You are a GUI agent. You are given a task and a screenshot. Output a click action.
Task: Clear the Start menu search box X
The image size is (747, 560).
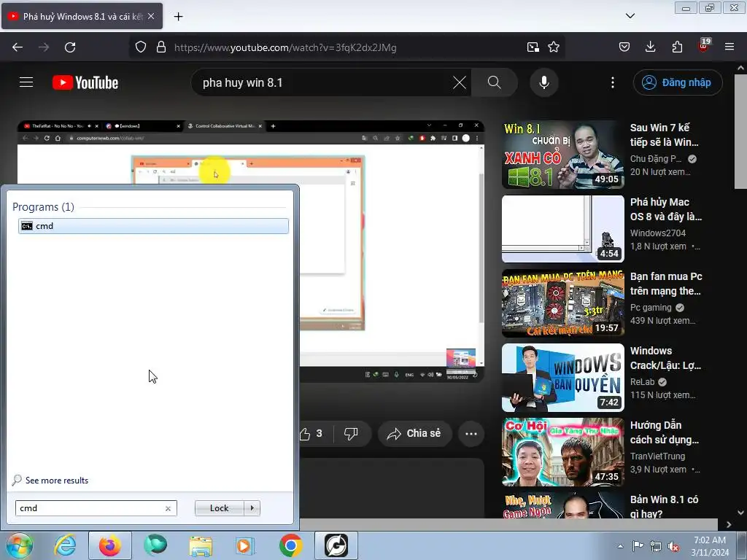169,508
